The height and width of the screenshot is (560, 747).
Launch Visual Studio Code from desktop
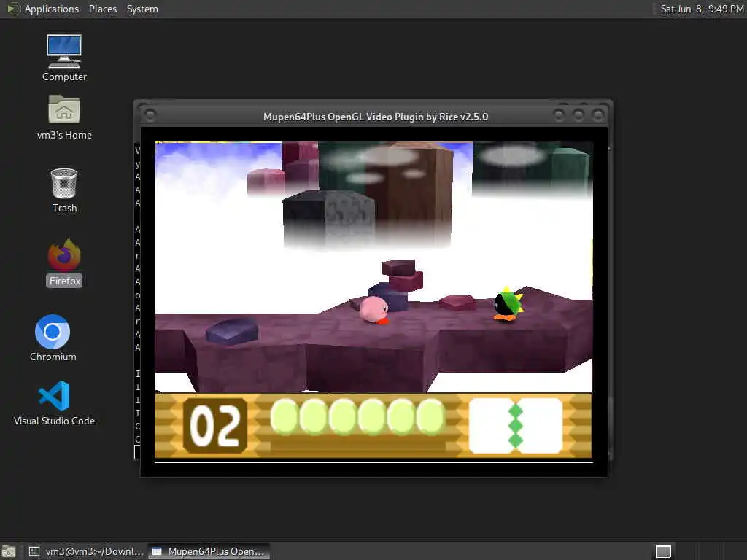(x=54, y=402)
